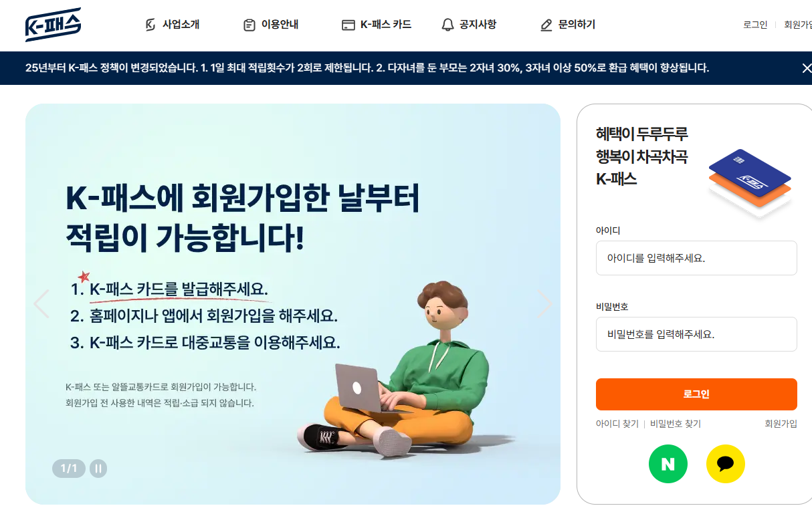Viewport: 812px width, 516px height.
Task: Click the orange 로그인 button
Action: point(696,394)
